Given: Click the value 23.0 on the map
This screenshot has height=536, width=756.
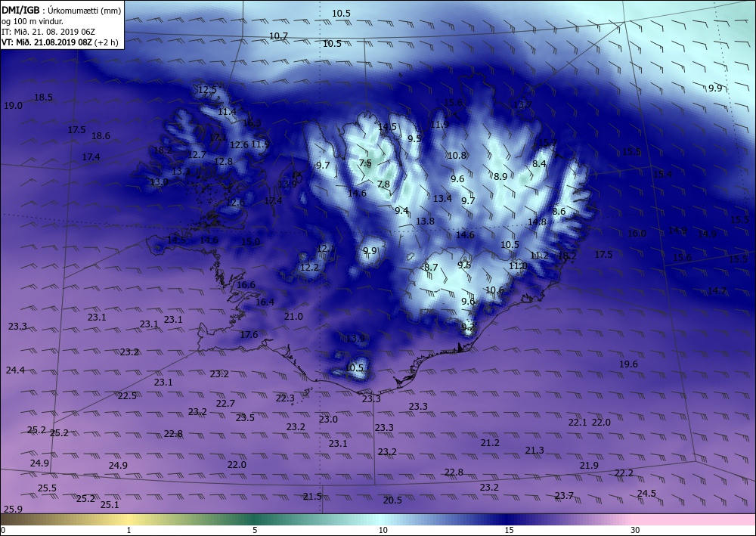Looking at the screenshot, I should (x=328, y=420).
